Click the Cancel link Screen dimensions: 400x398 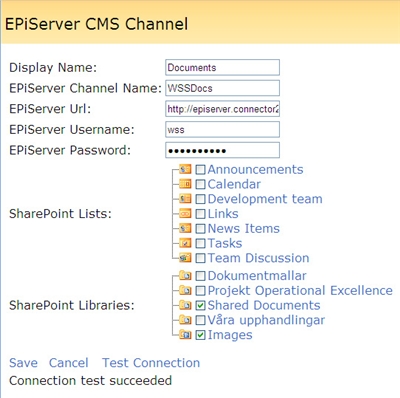point(69,363)
